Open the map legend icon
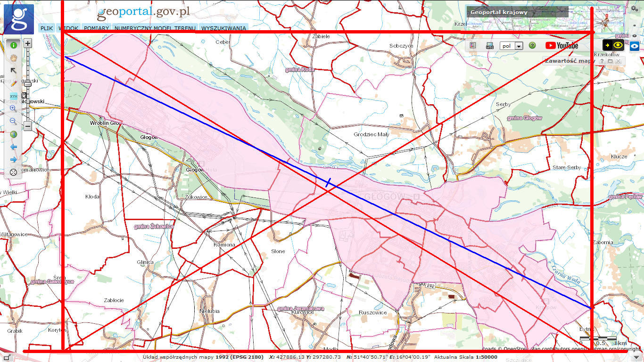Image resolution: width=644 pixels, height=362 pixels. pyautogui.click(x=473, y=46)
